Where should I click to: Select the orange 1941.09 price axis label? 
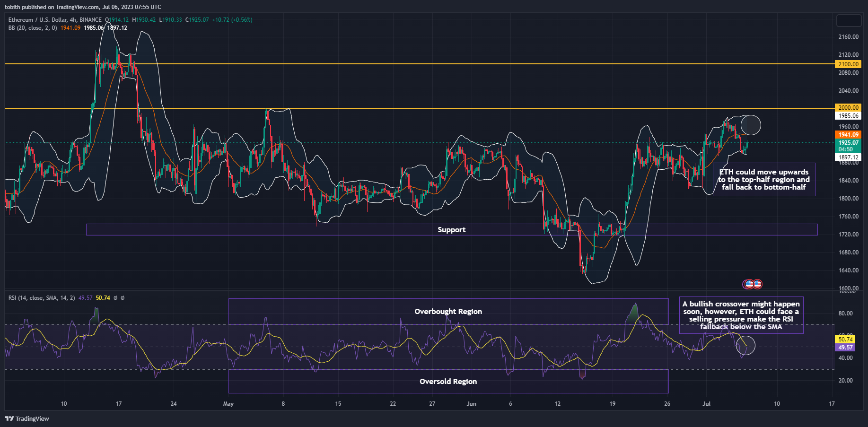coord(848,135)
